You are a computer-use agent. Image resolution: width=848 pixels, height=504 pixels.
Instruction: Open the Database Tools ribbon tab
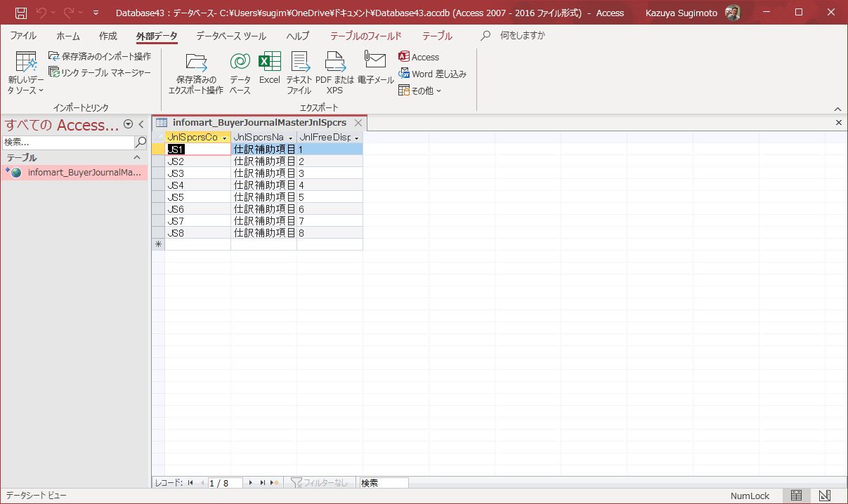(230, 36)
